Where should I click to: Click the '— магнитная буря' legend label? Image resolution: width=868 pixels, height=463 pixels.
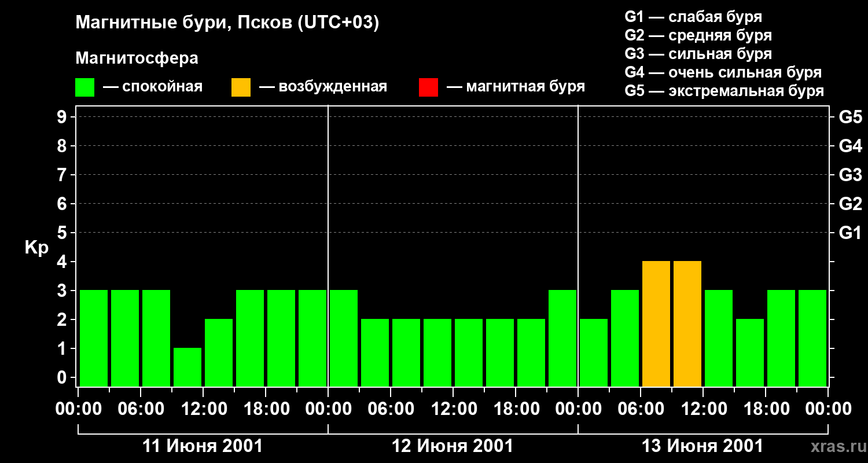pyautogui.click(x=516, y=87)
